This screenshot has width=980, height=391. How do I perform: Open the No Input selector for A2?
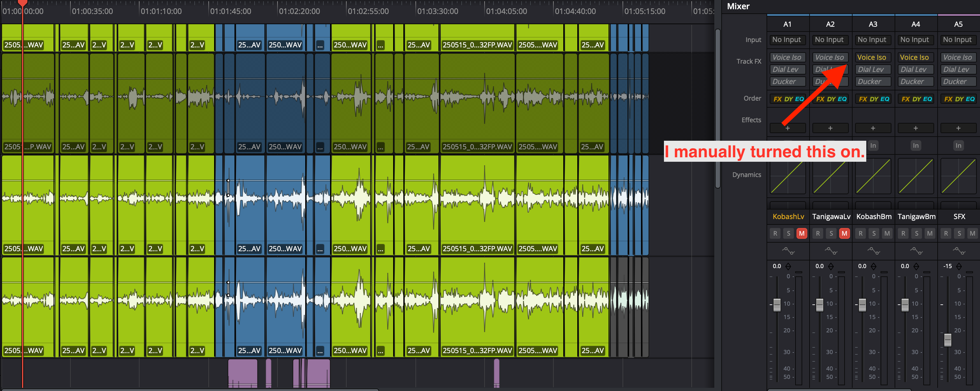[830, 39]
